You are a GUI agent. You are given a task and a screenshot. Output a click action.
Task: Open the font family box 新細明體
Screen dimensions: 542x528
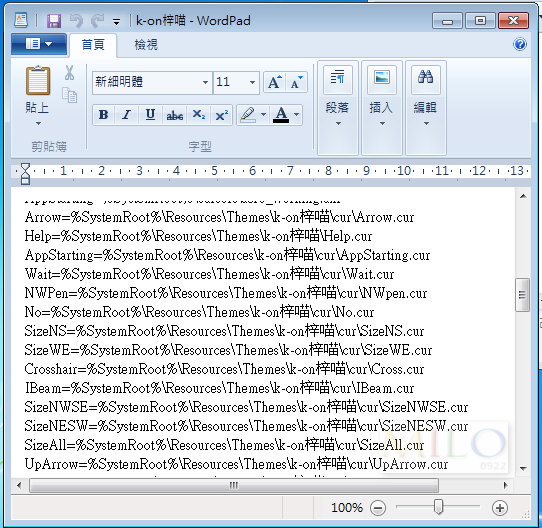(x=152, y=82)
